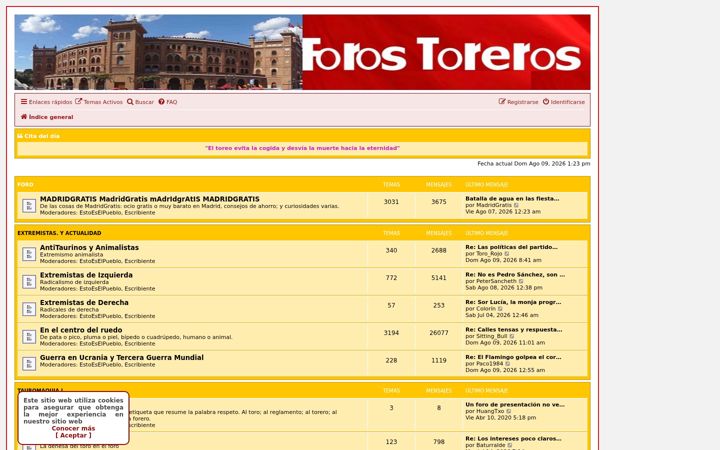Click forum icon beside Guerra en Ucrania
This screenshot has width=720, height=450.
(29, 364)
